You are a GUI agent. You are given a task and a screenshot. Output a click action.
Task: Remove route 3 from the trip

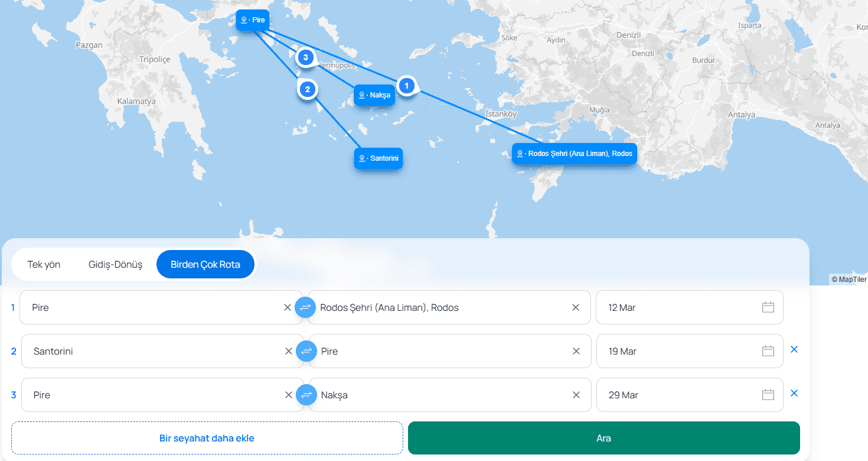[794, 393]
